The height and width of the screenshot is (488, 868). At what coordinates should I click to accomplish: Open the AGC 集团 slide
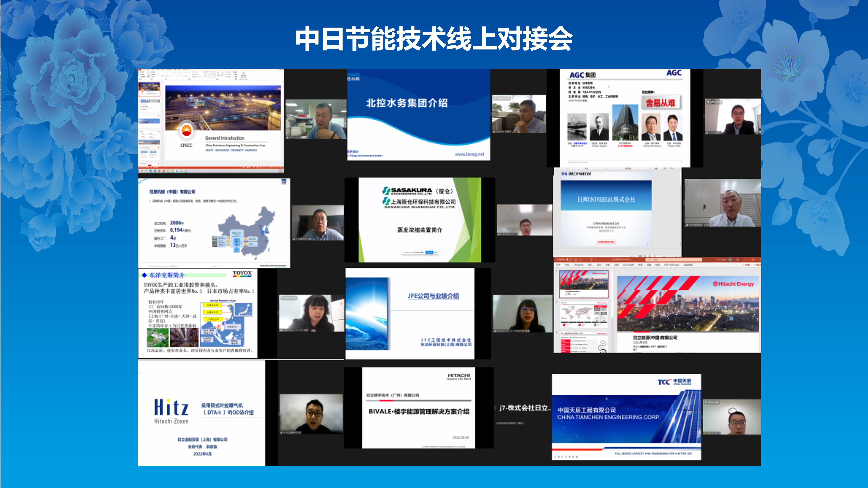click(625, 118)
